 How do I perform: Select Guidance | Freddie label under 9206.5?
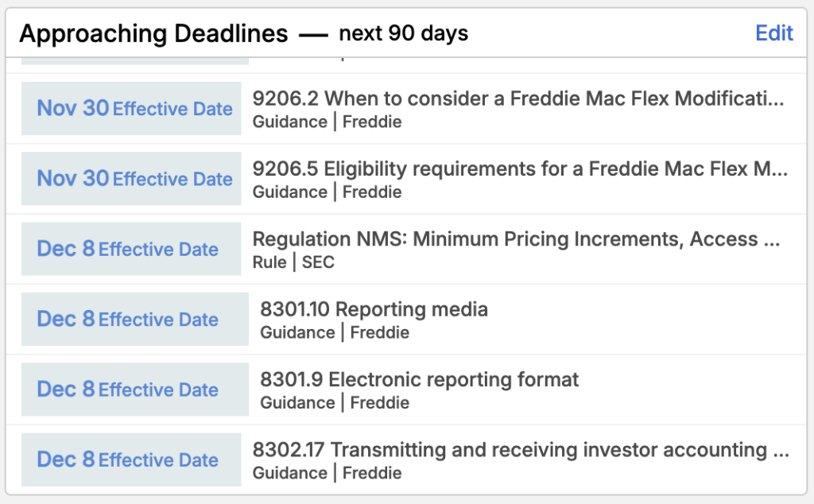tap(327, 192)
